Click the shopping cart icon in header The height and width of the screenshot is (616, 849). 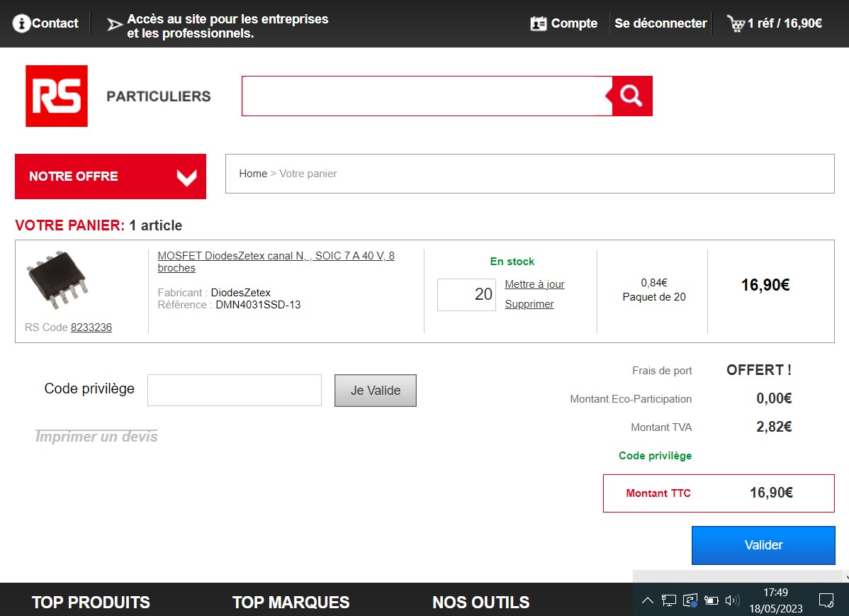736,24
